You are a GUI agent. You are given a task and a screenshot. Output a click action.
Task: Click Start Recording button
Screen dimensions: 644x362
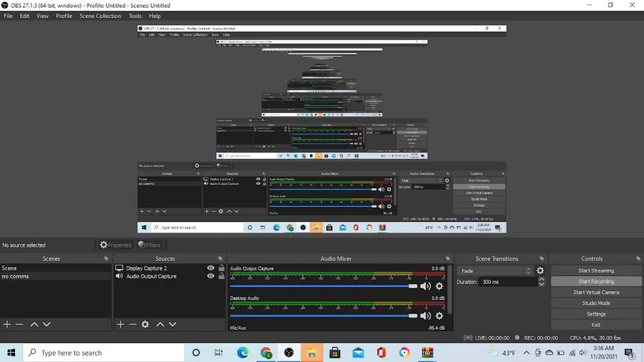(x=596, y=282)
